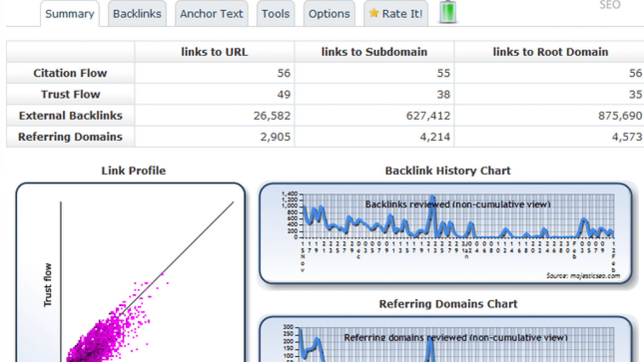This screenshot has width=644, height=362.
Task: Open the Options tab
Action: tap(329, 14)
